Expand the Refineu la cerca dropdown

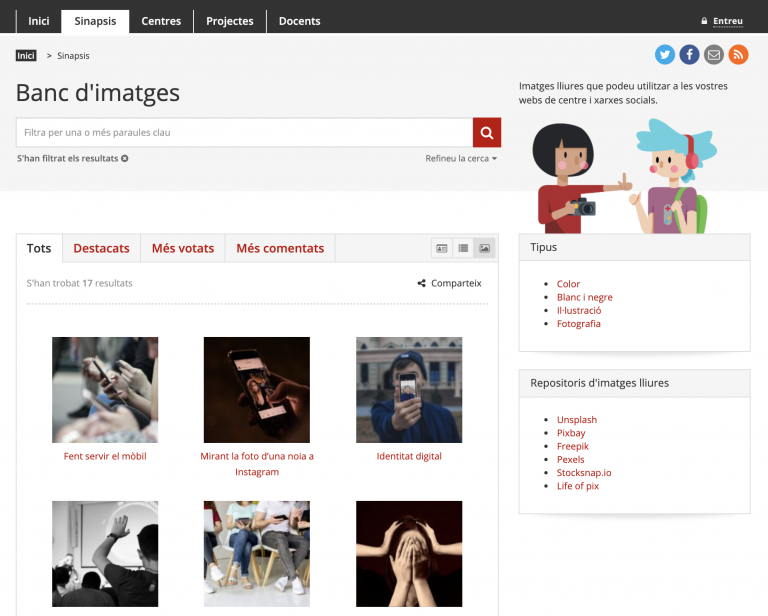pyautogui.click(x=461, y=159)
